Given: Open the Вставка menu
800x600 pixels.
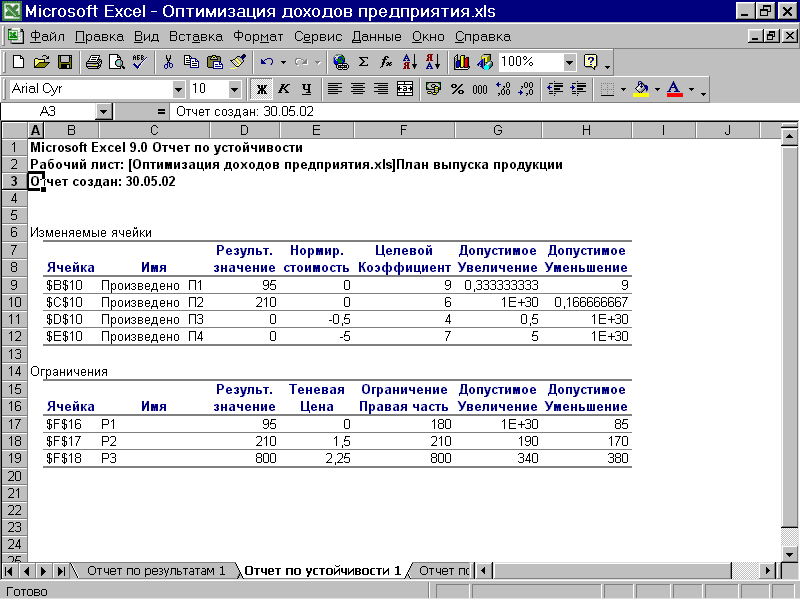Looking at the screenshot, I should (196, 37).
